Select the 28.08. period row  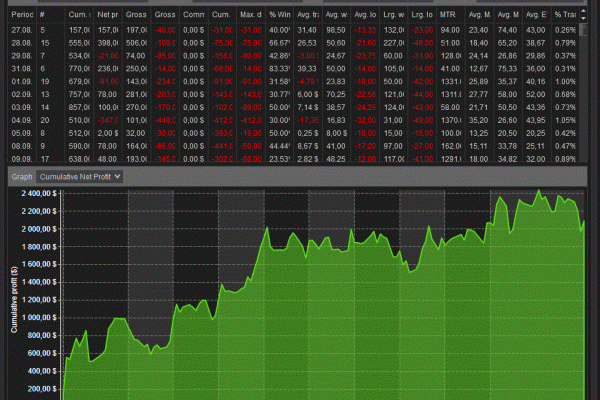point(293,43)
